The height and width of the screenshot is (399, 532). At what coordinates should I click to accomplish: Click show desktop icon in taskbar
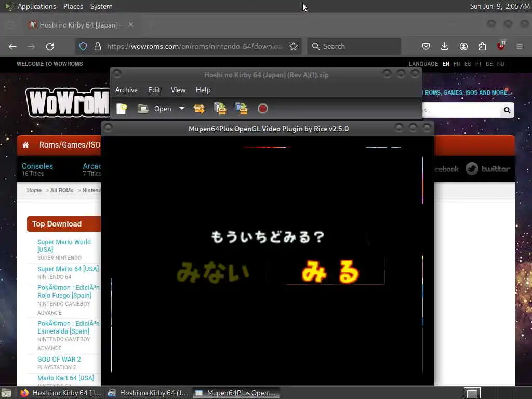(x=6, y=393)
